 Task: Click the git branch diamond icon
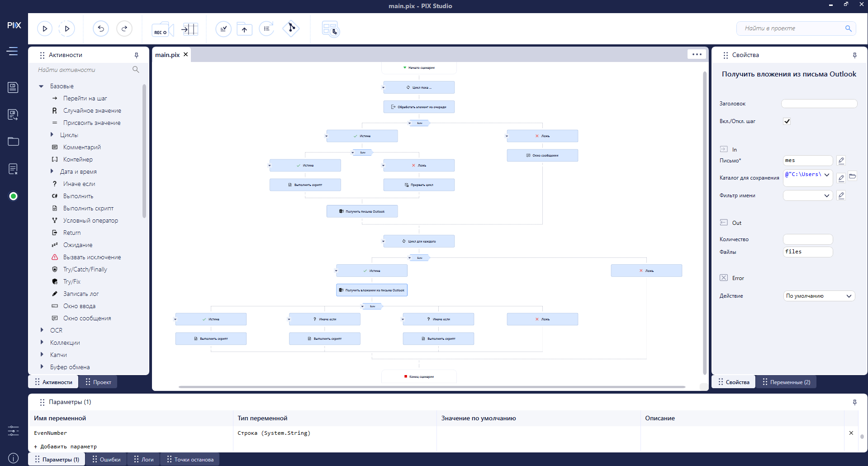(x=291, y=29)
